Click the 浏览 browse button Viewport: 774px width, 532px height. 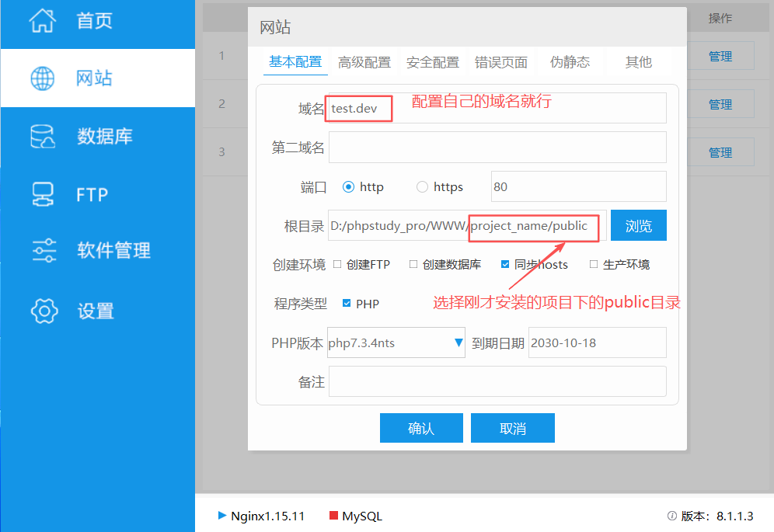pyautogui.click(x=638, y=226)
